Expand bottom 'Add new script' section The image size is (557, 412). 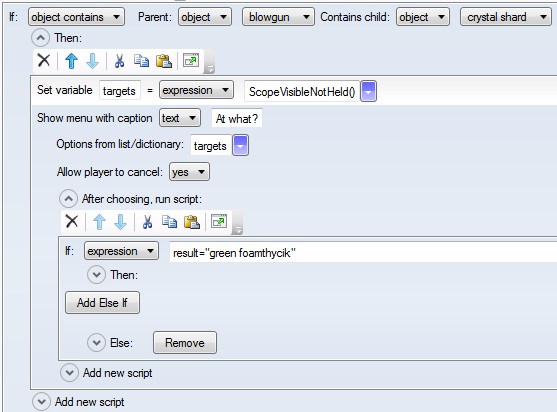(41, 402)
